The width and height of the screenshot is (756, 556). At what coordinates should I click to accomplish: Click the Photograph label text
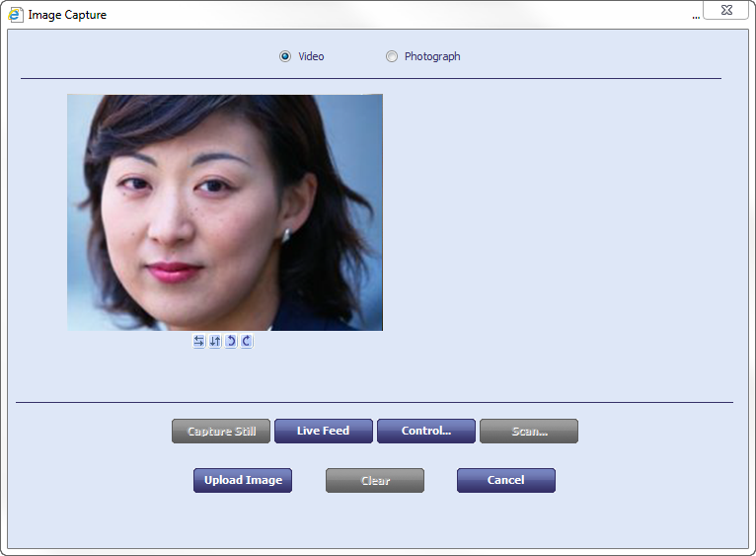click(432, 56)
